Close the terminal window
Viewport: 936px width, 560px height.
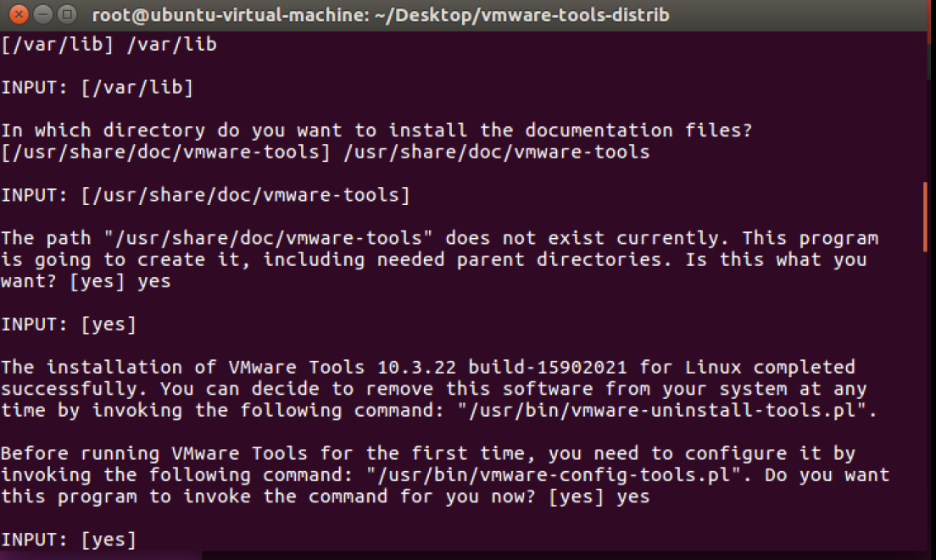(19, 14)
